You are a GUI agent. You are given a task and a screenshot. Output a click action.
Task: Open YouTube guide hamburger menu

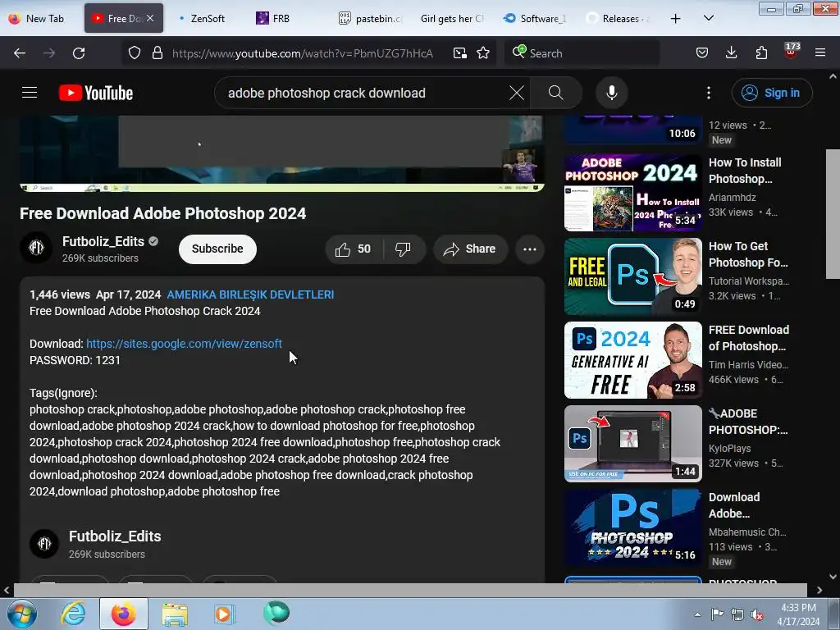pyautogui.click(x=30, y=93)
